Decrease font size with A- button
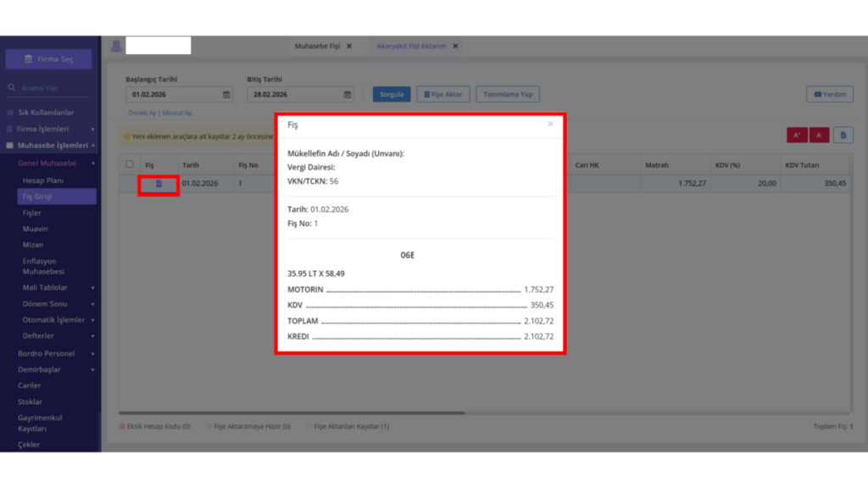The width and height of the screenshot is (868, 488). pyautogui.click(x=820, y=135)
